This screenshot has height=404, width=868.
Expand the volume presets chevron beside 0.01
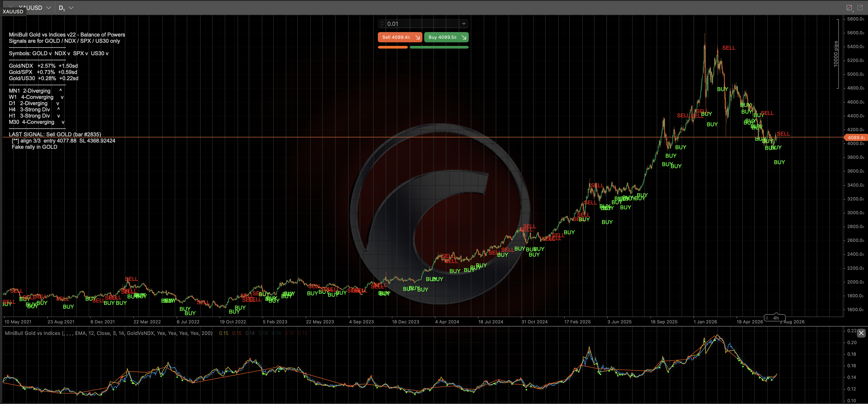pyautogui.click(x=463, y=24)
